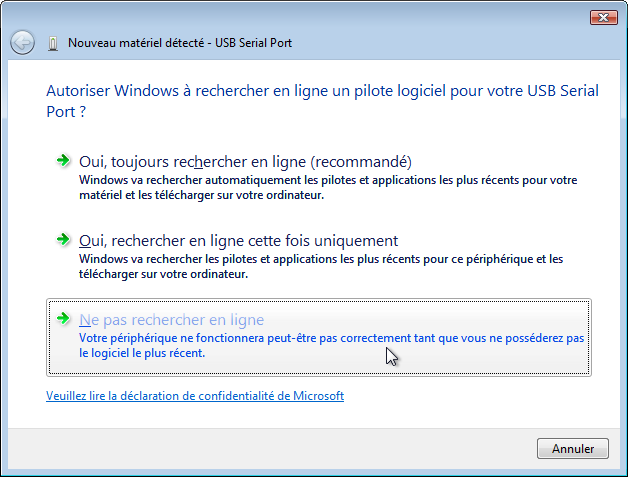Viewport: 628px width, 477px height.
Task: Click green arrow beside 'rechercher en ligne cette fois uniquement'
Action: [x=63, y=240]
